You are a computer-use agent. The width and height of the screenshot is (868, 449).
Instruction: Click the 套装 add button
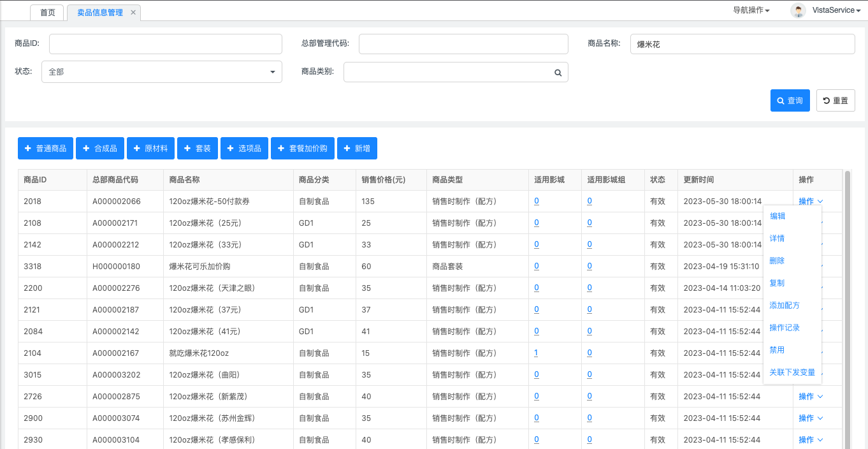(198, 149)
